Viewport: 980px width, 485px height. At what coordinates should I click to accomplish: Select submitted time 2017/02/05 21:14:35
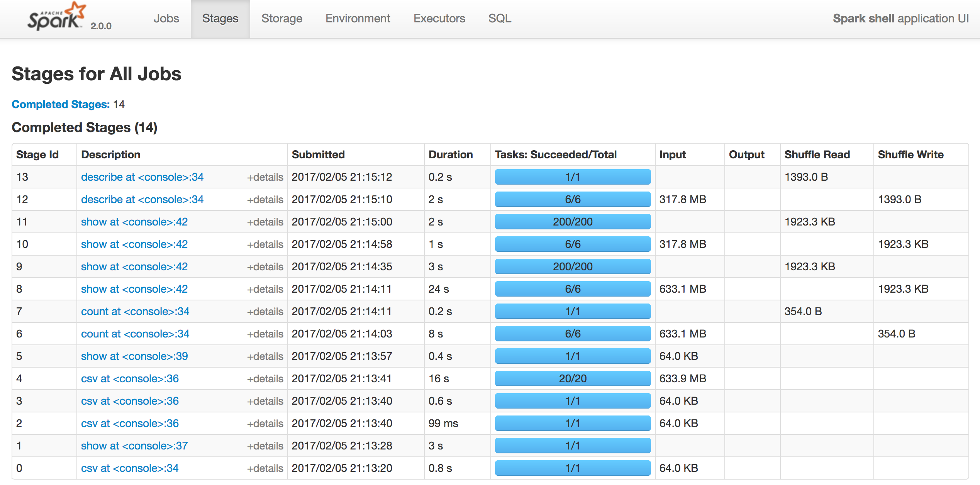(x=342, y=266)
